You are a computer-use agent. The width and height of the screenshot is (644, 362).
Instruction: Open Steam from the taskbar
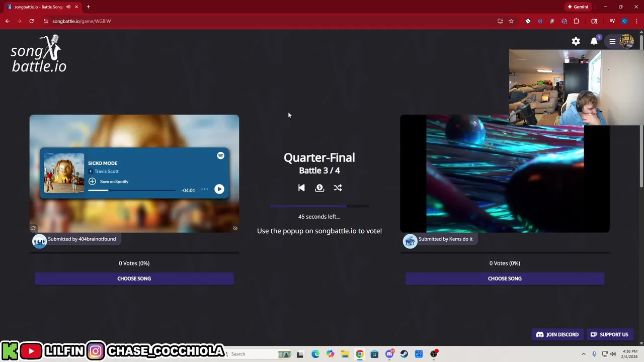(404, 354)
